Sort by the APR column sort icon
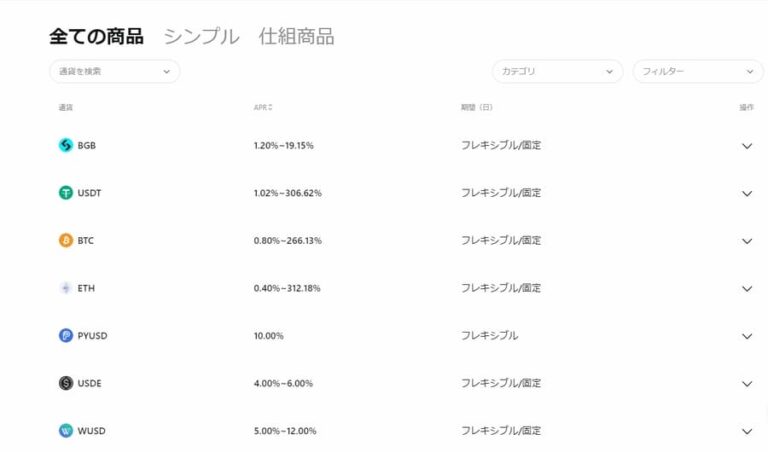The height and width of the screenshot is (452, 768). (270, 108)
